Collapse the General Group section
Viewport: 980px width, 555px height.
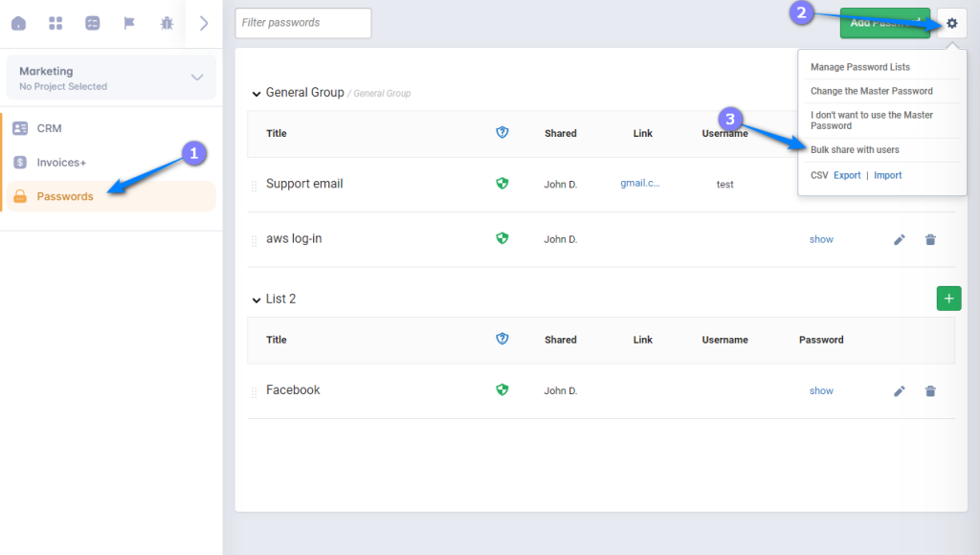[x=256, y=93]
